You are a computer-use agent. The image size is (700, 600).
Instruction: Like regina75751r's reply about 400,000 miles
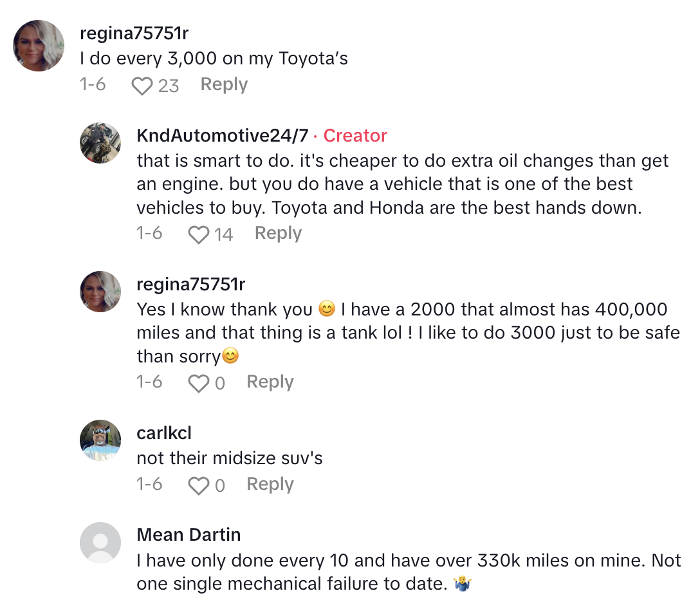[198, 383]
